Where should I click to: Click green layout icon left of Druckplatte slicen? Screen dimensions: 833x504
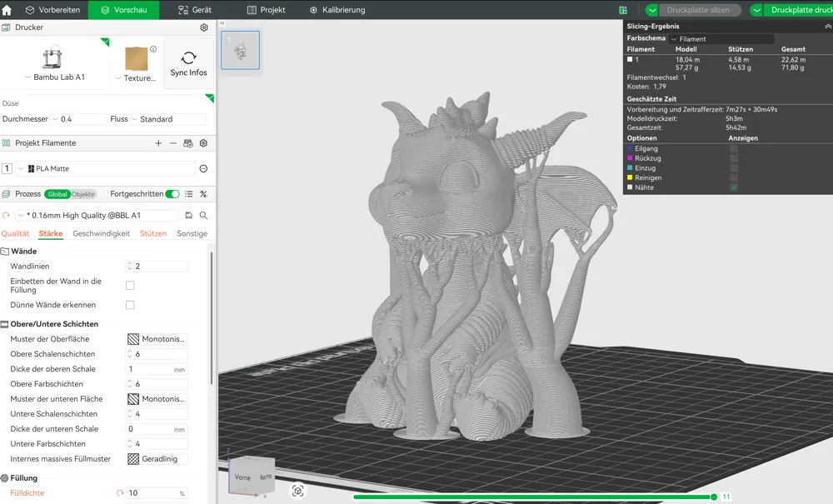tap(623, 10)
